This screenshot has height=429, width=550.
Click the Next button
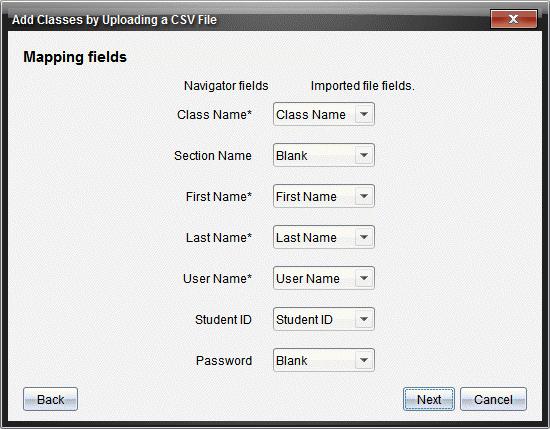(x=429, y=399)
